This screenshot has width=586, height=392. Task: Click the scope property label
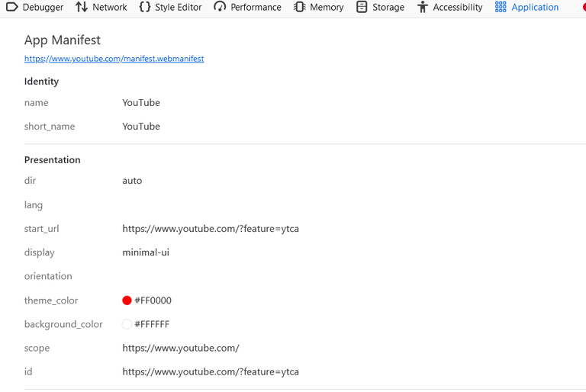(x=37, y=349)
